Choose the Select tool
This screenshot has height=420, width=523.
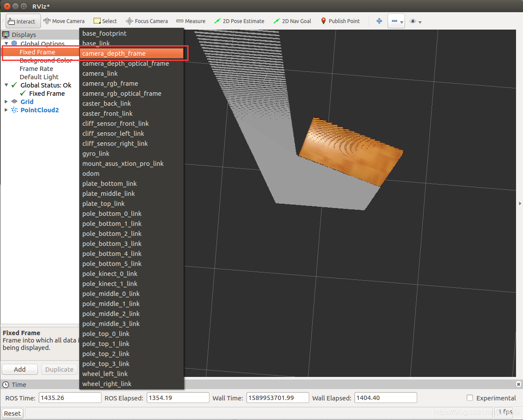105,21
